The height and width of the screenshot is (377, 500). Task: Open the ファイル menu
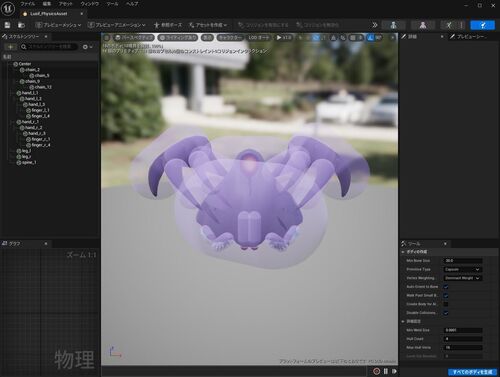(28, 4)
